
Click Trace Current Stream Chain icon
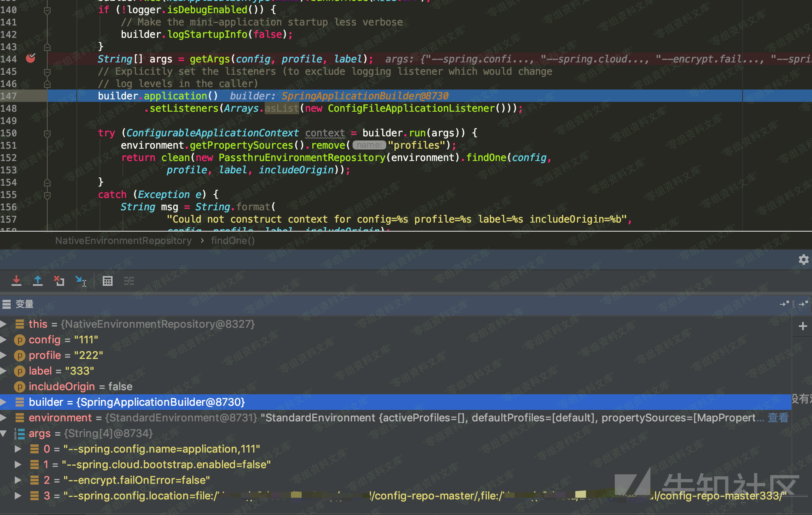point(129,281)
